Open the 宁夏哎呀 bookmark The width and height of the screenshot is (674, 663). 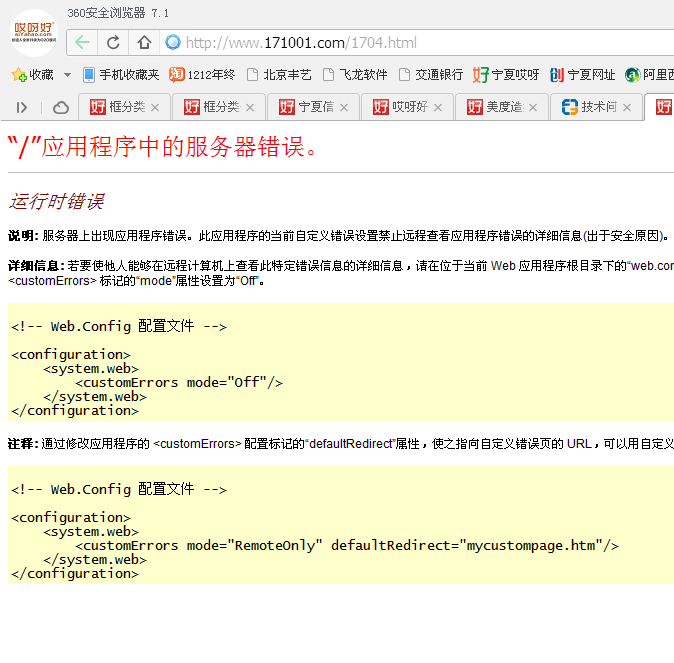[x=506, y=75]
